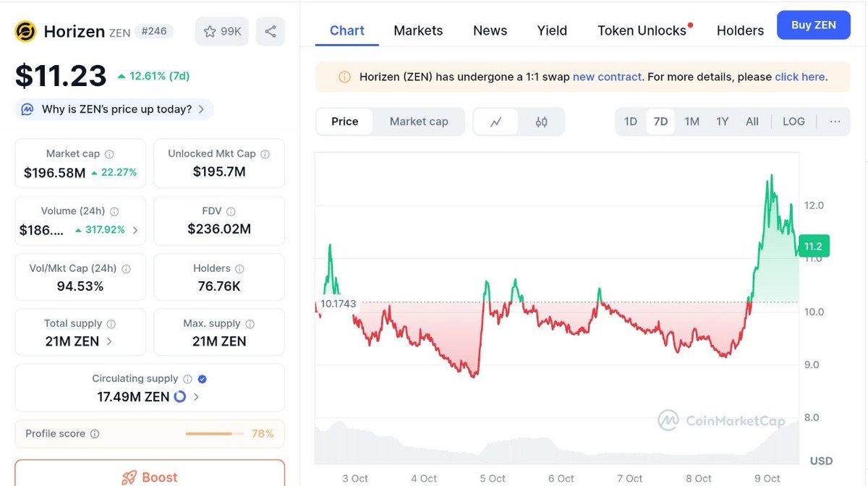Click the Profile score progress bar
Viewport: 868px width, 486px height.
coord(214,434)
